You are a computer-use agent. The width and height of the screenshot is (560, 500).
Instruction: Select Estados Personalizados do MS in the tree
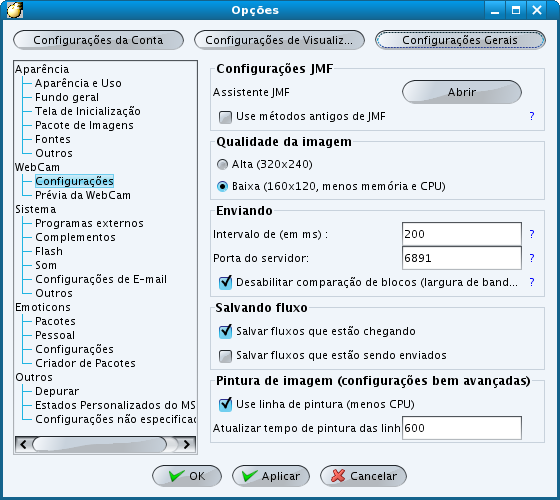[115, 405]
